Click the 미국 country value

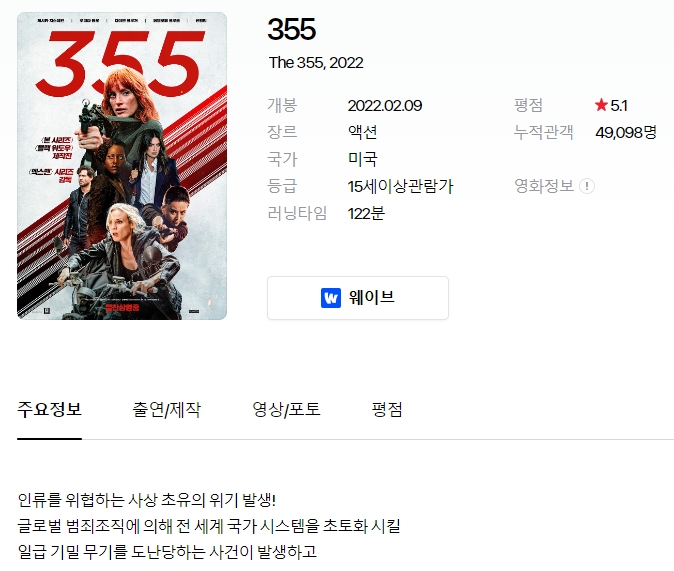click(x=362, y=159)
